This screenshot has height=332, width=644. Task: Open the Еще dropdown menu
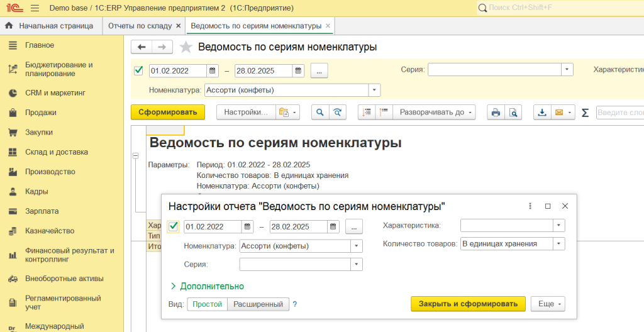[548, 304]
